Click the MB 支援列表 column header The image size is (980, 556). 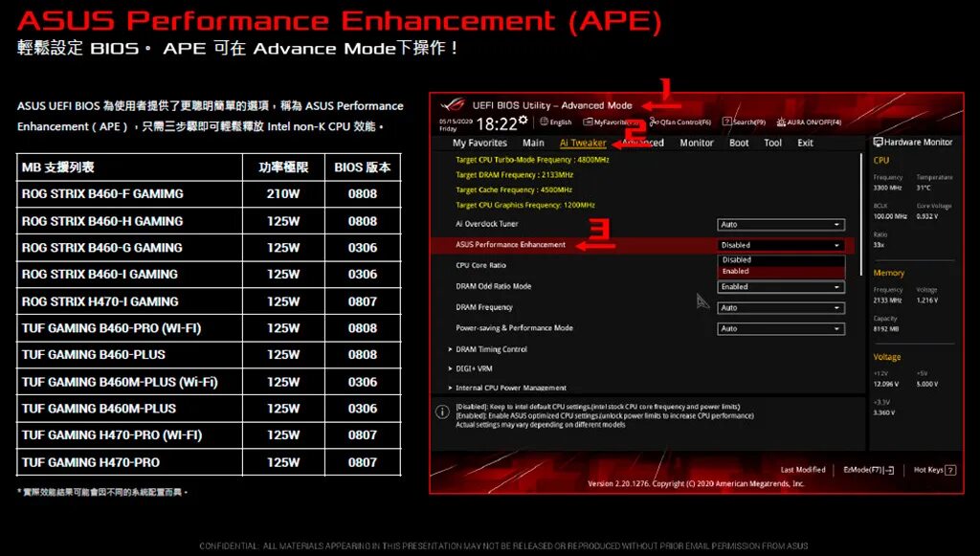click(x=129, y=167)
